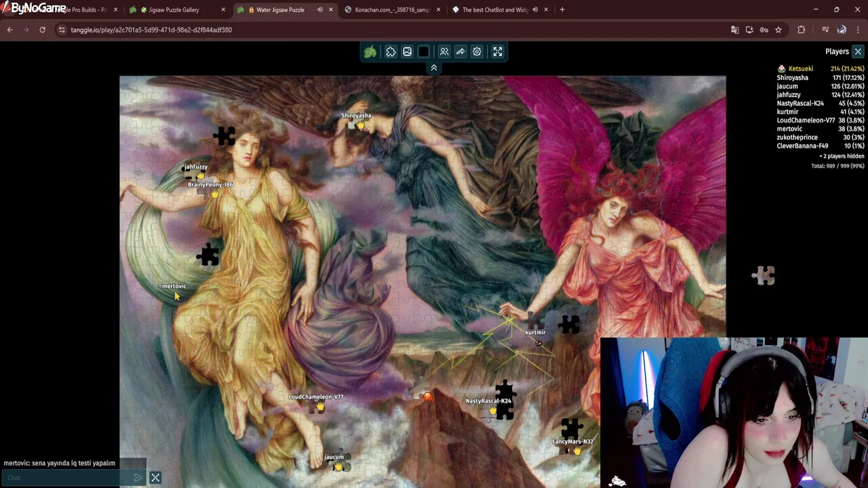Send the chat message arrow

coord(138,478)
